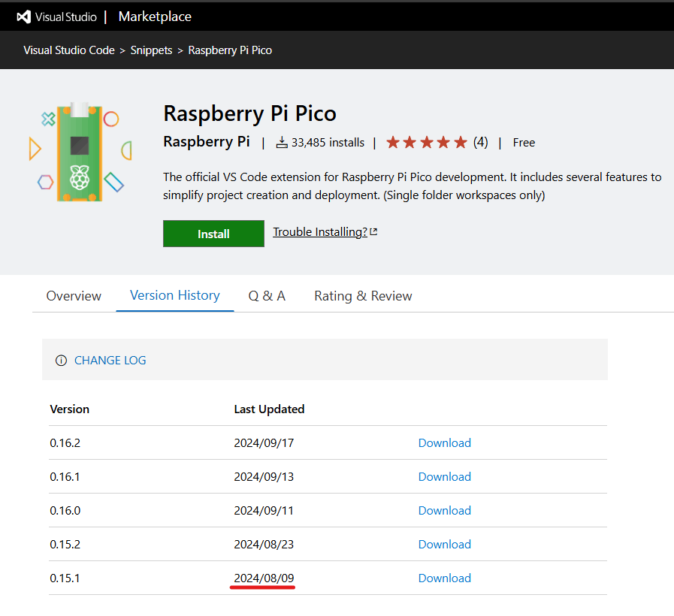This screenshot has height=616, width=674.
Task: Open the Q & A tab
Action: coord(267,296)
